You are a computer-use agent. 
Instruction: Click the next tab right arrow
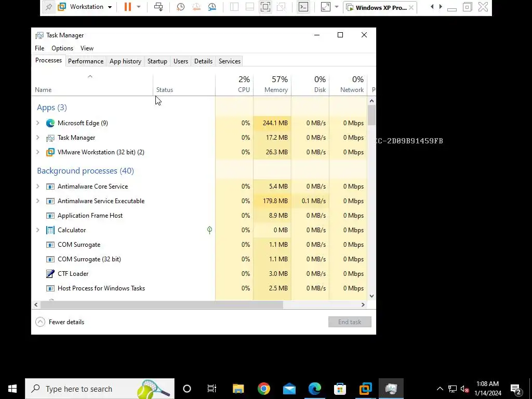[x=441, y=7]
